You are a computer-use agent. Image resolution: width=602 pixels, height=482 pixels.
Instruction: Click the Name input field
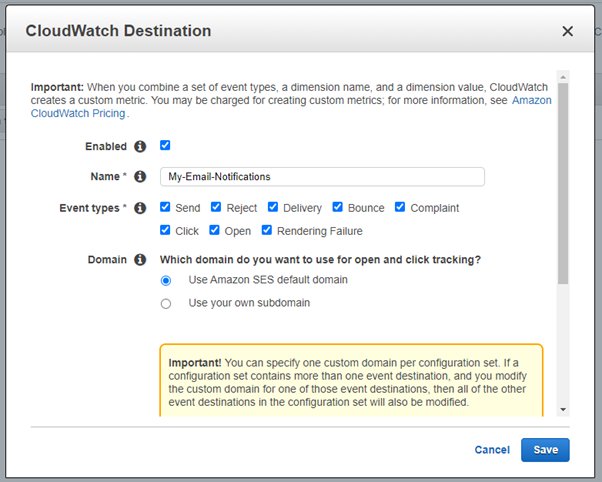tap(322, 177)
